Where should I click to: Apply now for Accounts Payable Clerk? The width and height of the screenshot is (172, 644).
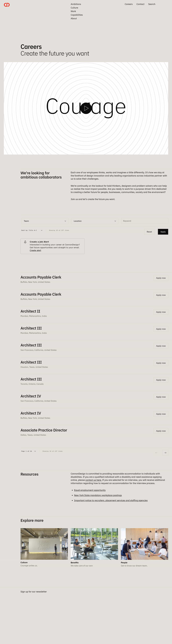(161, 278)
